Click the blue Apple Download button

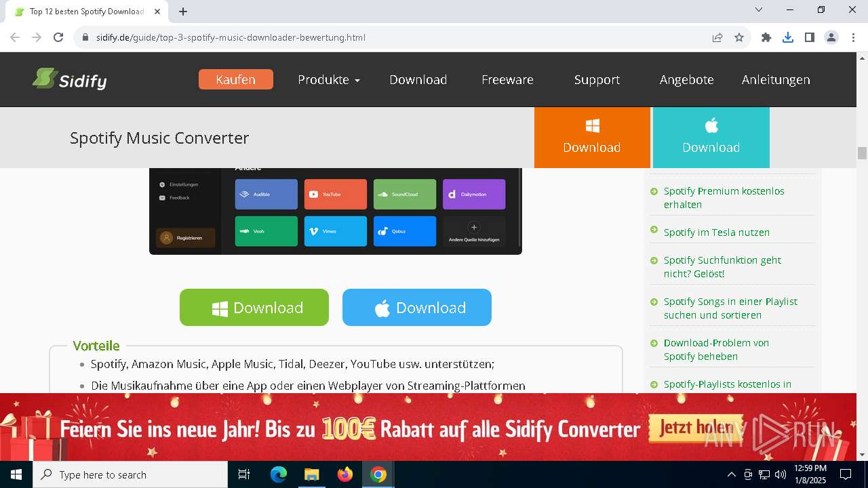click(417, 308)
